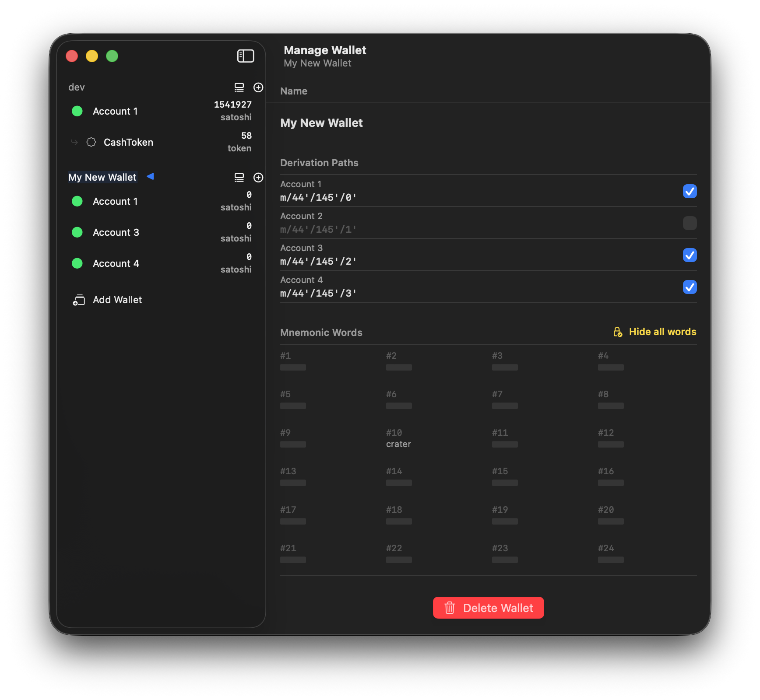Uncheck Account 4 derivation path checkbox
Image resolution: width=760 pixels, height=700 pixels.
690,287
